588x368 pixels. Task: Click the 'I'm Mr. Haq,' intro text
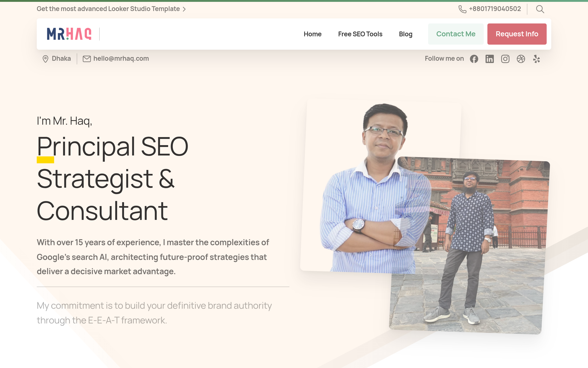[x=64, y=121]
